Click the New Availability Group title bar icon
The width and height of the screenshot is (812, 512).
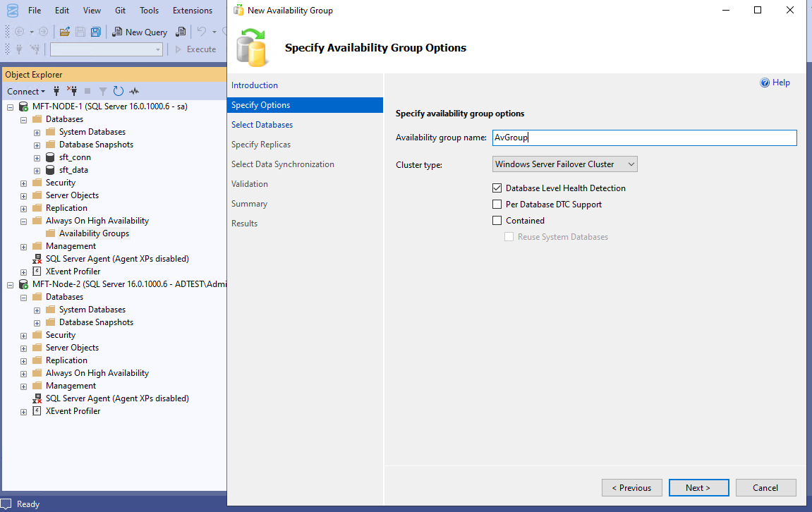coord(238,10)
